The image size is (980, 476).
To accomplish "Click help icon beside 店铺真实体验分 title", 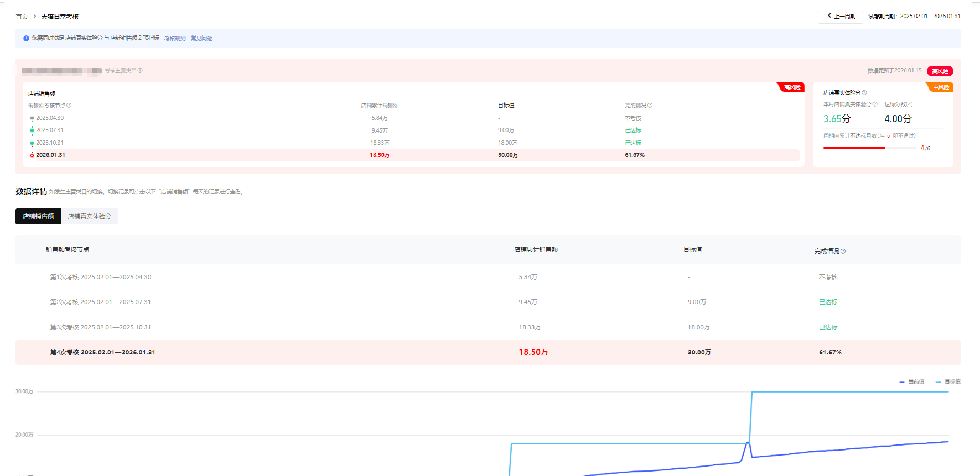I will click(864, 93).
